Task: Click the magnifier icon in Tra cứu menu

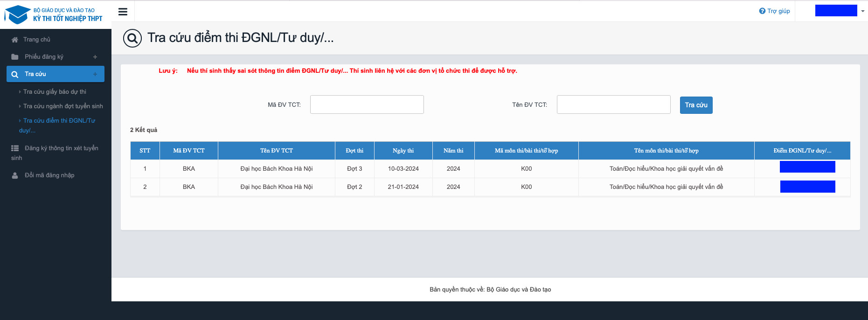Action: [x=15, y=74]
